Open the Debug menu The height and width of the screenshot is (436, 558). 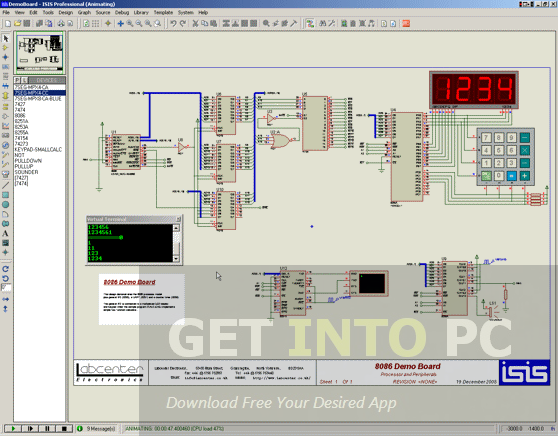pos(122,12)
